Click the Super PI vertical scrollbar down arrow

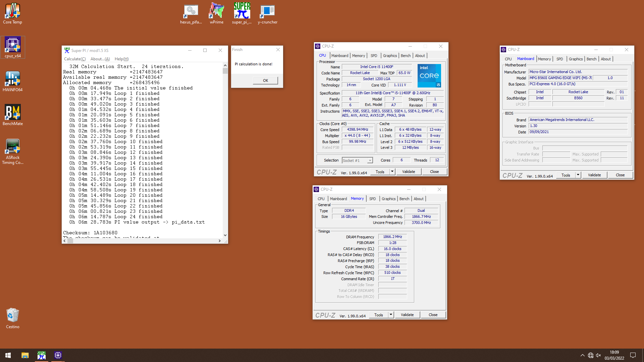tap(225, 235)
